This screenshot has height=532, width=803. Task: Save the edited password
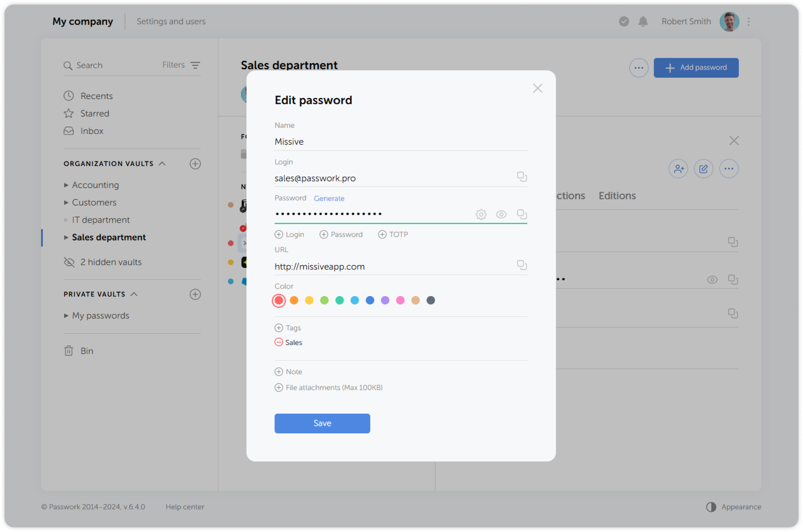pyautogui.click(x=322, y=423)
